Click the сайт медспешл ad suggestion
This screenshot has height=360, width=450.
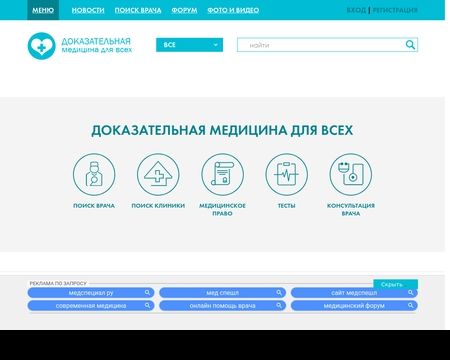tap(354, 293)
